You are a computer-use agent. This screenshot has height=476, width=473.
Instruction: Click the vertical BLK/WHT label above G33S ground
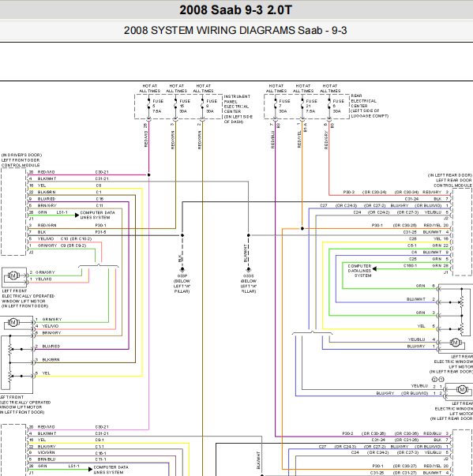coord(246,253)
